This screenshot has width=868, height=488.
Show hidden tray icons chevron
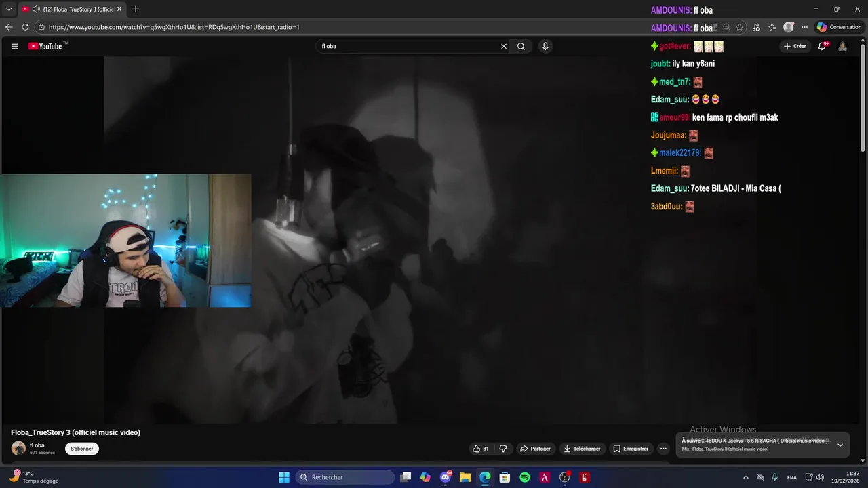click(x=746, y=477)
